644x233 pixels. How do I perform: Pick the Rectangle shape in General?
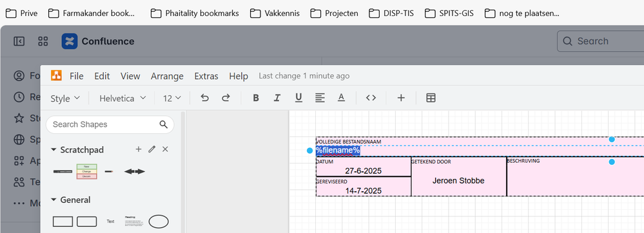click(x=63, y=221)
